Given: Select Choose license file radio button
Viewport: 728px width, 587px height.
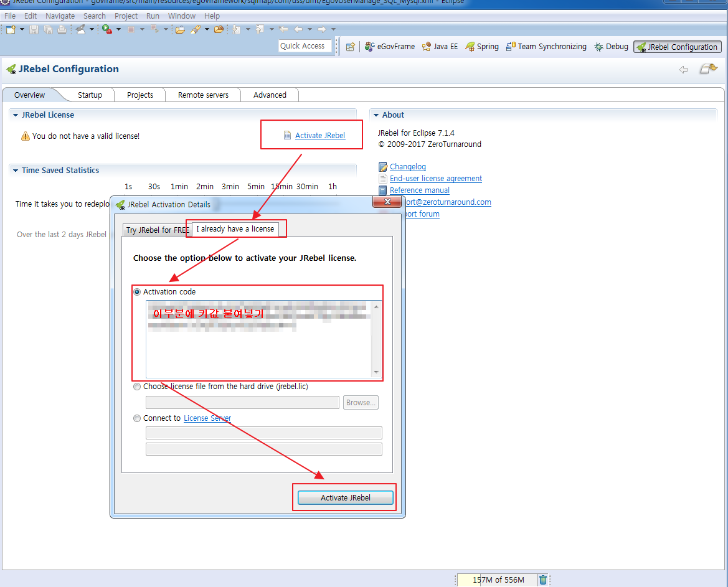Looking at the screenshot, I should coord(137,387).
